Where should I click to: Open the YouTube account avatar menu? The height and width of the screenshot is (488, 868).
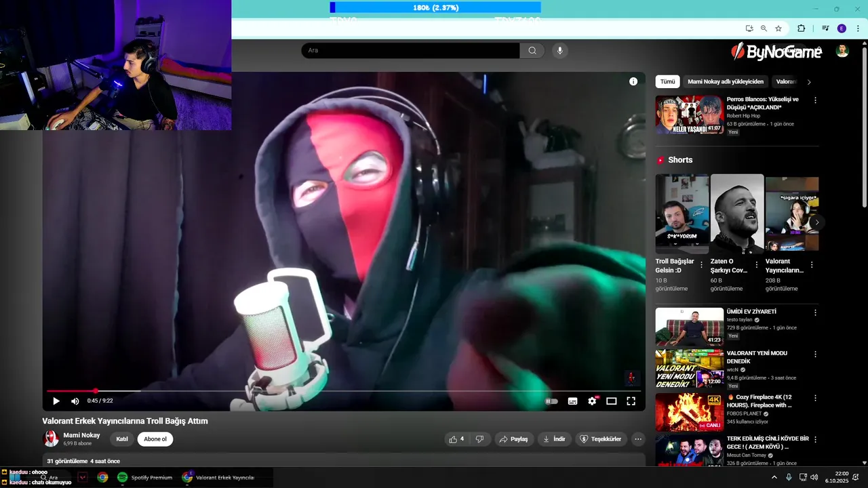pos(842,51)
